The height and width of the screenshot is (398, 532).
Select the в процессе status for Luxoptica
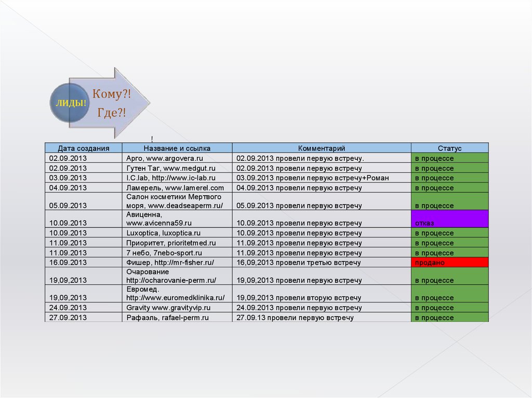pyautogui.click(x=450, y=232)
